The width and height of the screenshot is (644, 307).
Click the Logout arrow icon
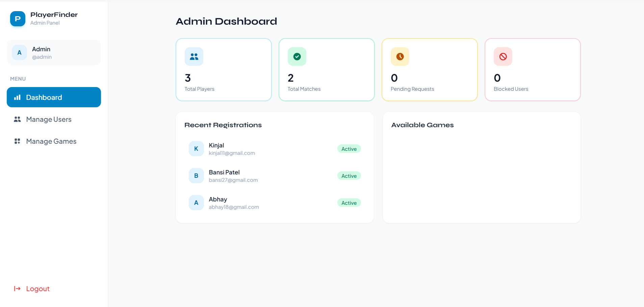pyautogui.click(x=17, y=288)
